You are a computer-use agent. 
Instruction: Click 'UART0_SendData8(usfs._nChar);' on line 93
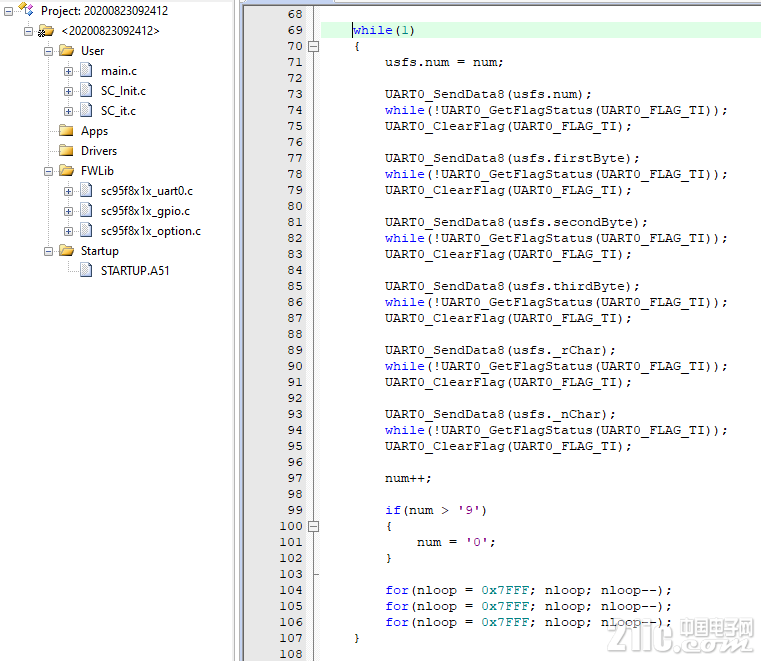[x=500, y=414]
